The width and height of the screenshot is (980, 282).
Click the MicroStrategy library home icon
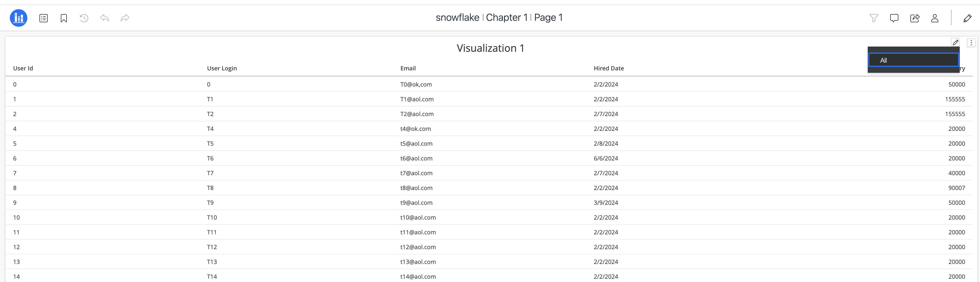[x=18, y=18]
